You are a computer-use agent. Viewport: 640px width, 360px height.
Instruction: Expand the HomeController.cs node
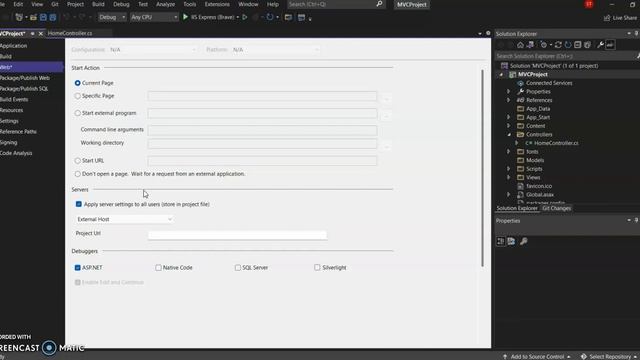point(517,143)
